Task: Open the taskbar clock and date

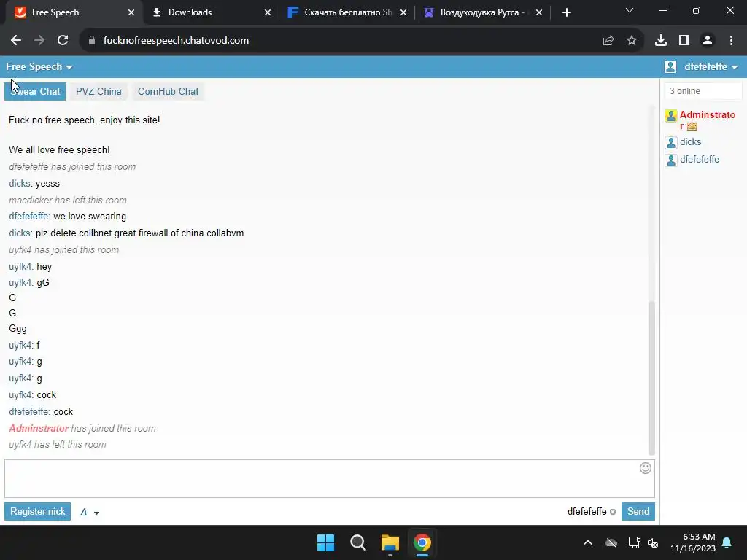Action: click(693, 542)
